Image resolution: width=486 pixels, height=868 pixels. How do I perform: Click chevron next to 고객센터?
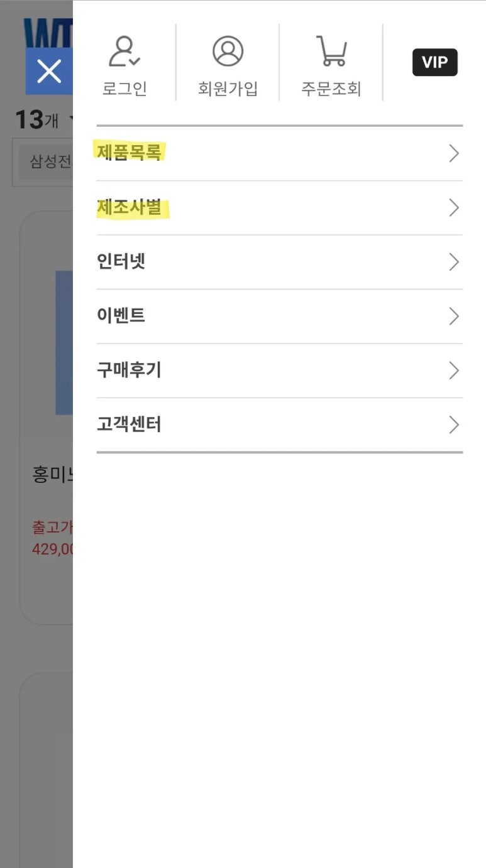(x=453, y=425)
